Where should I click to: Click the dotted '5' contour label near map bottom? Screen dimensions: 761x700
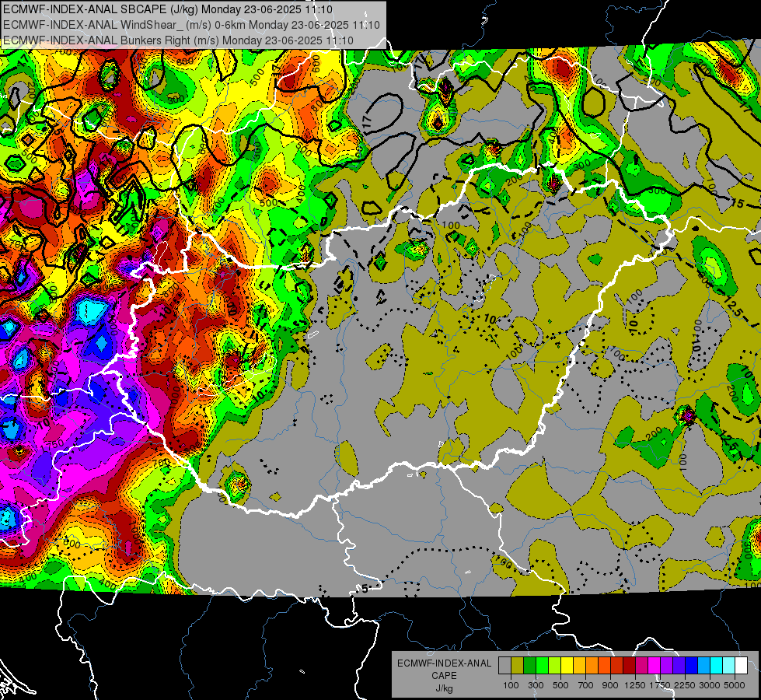(365, 590)
